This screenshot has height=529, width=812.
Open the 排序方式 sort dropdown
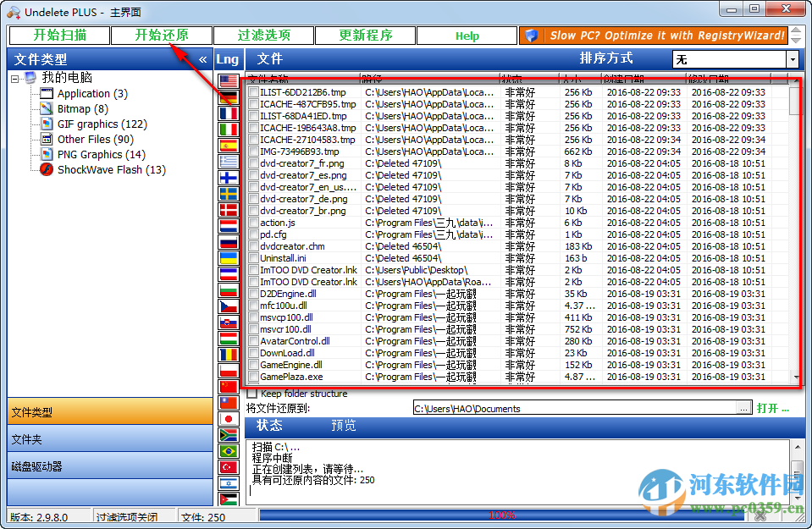click(791, 59)
